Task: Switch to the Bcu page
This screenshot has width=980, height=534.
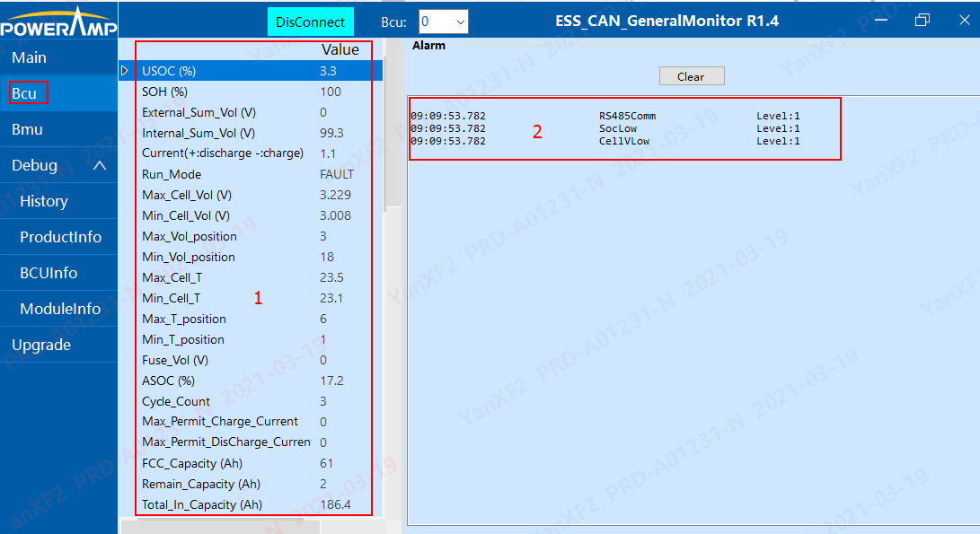Action: (x=58, y=93)
